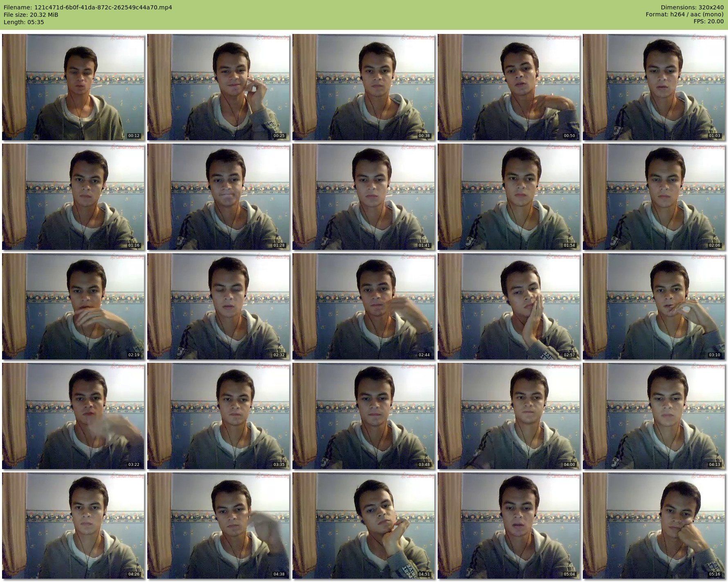Screen dimensions: 728x582
Task: Click the thumbnail labeled 04:38
Action: (x=218, y=526)
